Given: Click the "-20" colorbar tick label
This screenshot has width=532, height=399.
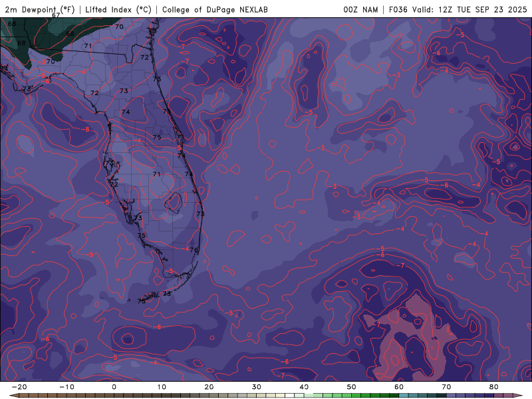Looking at the screenshot, I should (19, 387).
